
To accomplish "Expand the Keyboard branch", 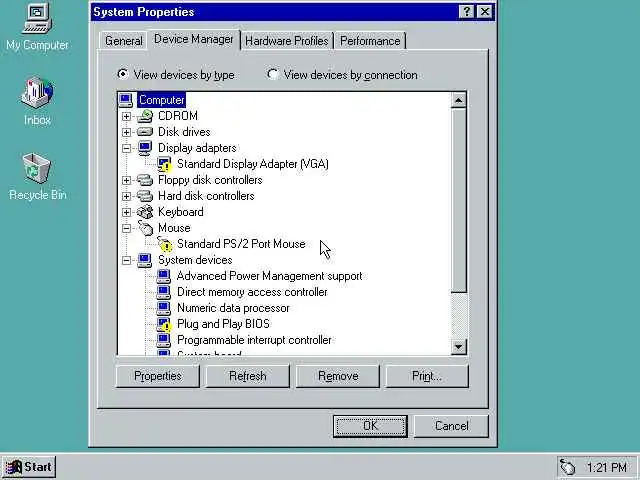I will pos(127,212).
